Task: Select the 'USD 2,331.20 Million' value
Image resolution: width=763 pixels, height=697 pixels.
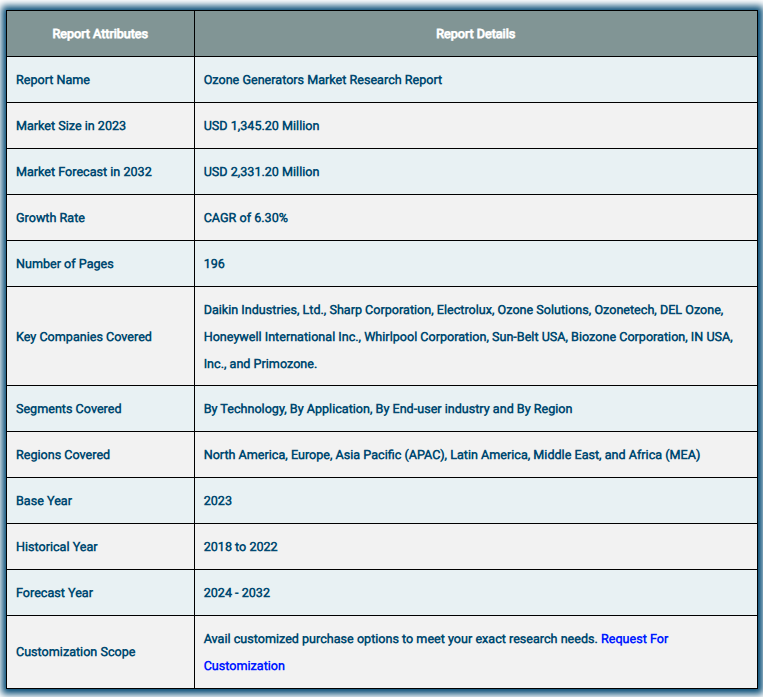Action: (x=261, y=172)
